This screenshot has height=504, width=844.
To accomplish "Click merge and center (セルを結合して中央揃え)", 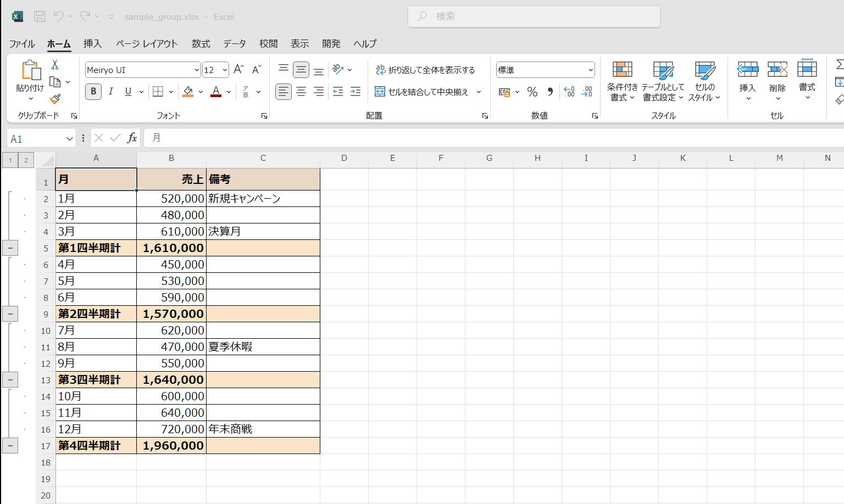I will coord(421,92).
